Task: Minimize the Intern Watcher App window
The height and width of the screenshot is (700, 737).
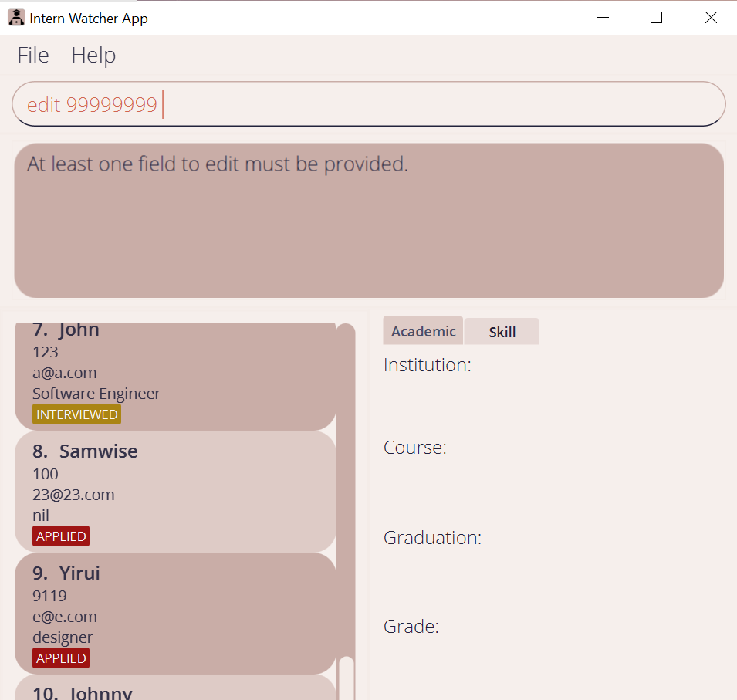Action: click(x=603, y=18)
